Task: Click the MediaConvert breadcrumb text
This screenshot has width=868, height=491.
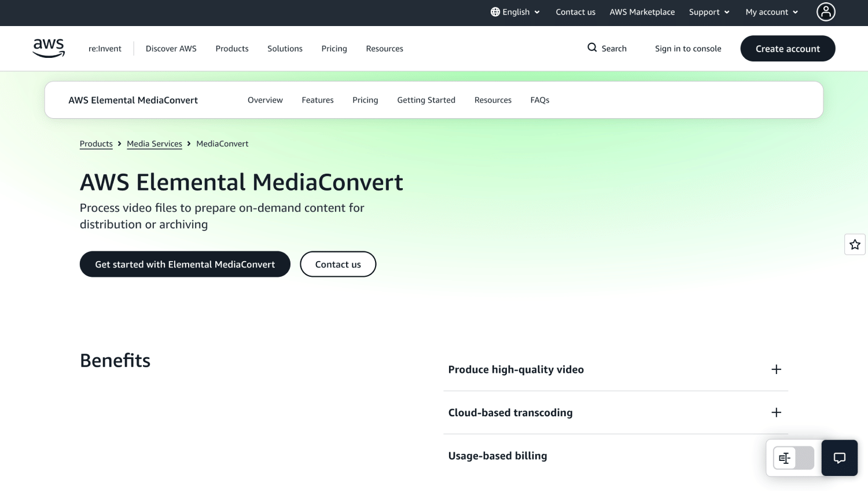Action: coord(222,144)
